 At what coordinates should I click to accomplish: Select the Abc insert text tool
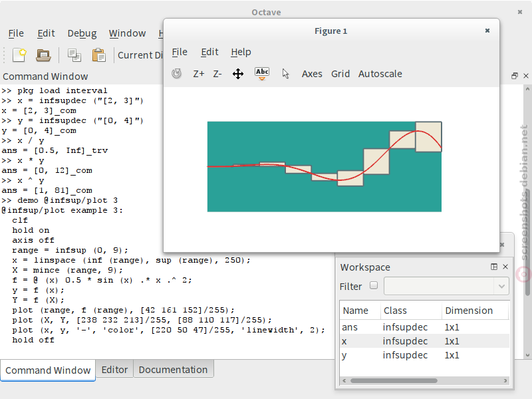tap(262, 74)
